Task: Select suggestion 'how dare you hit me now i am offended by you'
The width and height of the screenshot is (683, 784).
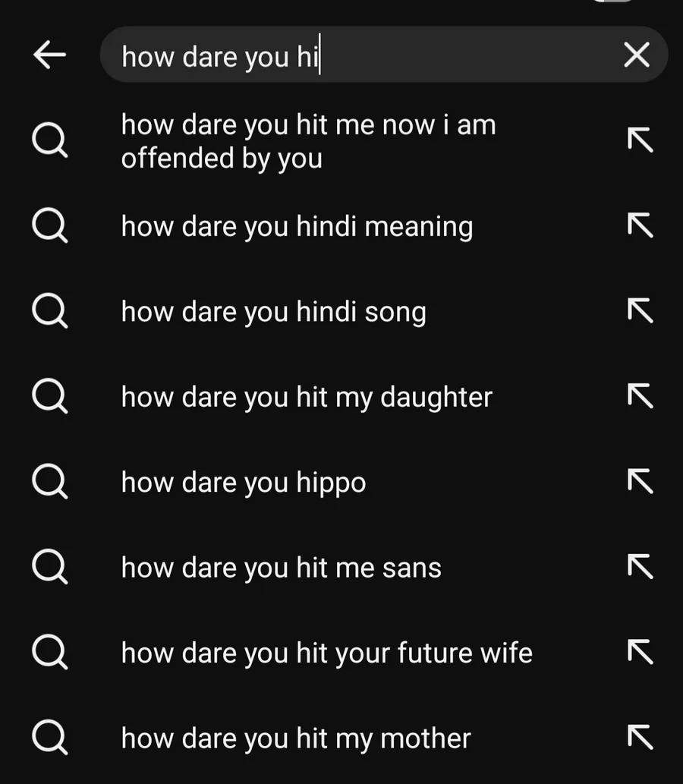Action: point(308,141)
